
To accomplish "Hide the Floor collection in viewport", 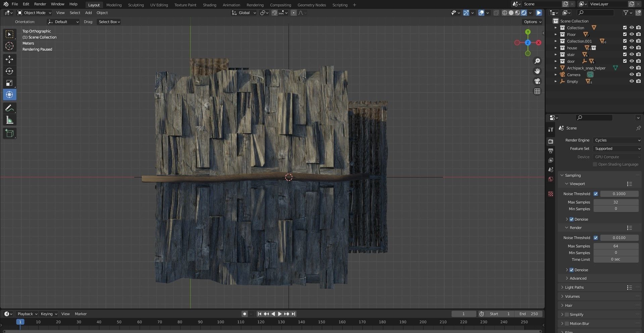I will click(x=632, y=34).
